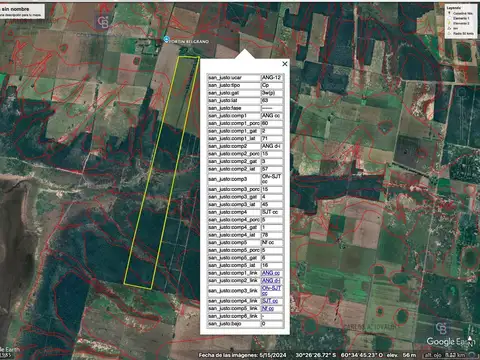
Task: Open the ANG d-i link in the comp2_link row
Action: pyautogui.click(x=271, y=281)
